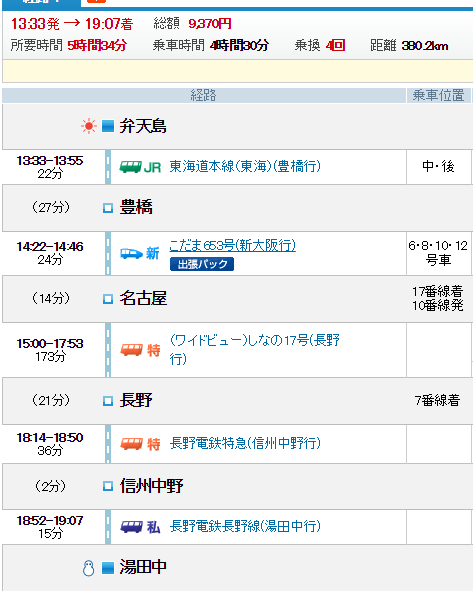Click the 13:33発 → 19:07着 summary
The width and height of the screenshot is (473, 591).
(x=72, y=24)
